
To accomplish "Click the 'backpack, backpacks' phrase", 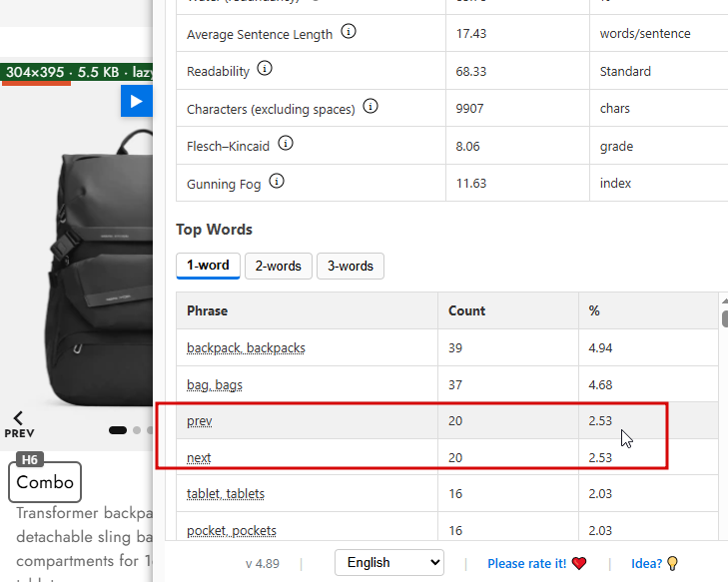I will pyautogui.click(x=246, y=348).
